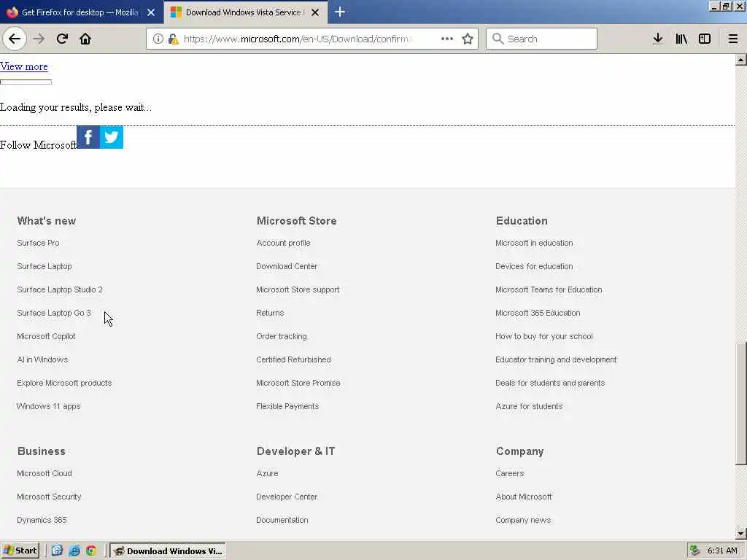Open the About Microsoft link
The height and width of the screenshot is (560, 747).
524,497
